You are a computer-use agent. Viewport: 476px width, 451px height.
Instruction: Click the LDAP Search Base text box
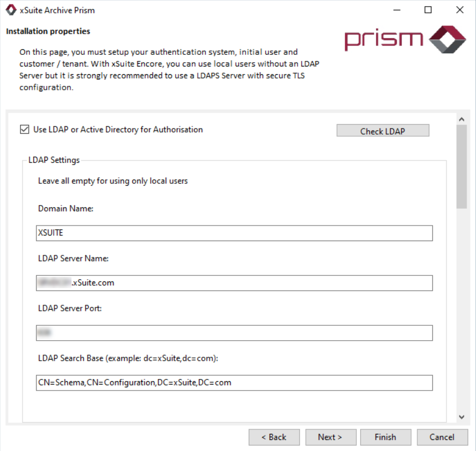pyautogui.click(x=234, y=383)
